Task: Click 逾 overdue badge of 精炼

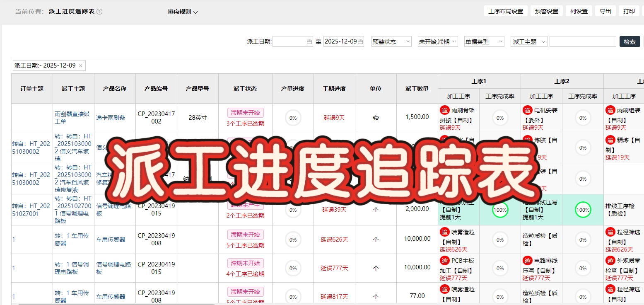Action: 610,140
